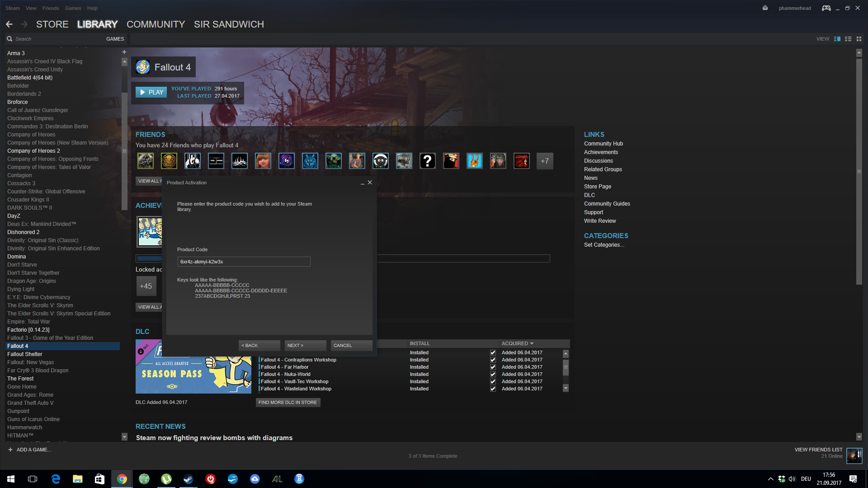Uncheck the Far Harbor DLC checkbox
Viewport: 868px width, 488px height.
[x=493, y=367]
